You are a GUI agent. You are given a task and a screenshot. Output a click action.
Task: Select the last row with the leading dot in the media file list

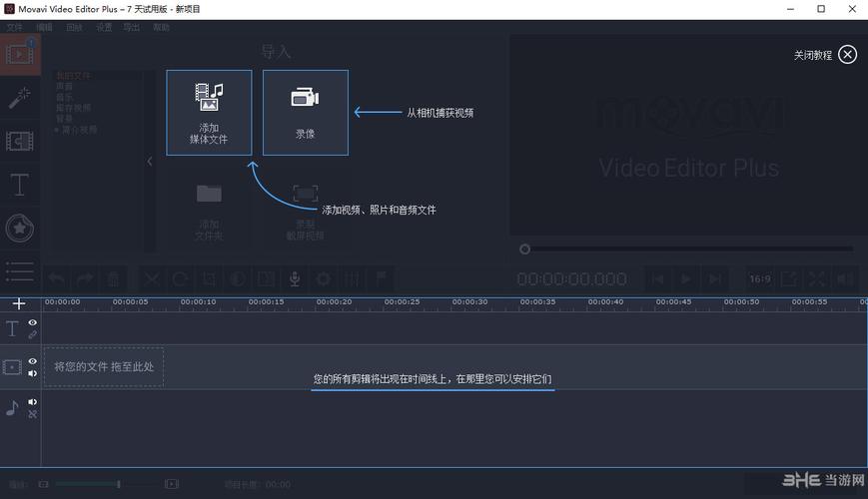(x=76, y=130)
